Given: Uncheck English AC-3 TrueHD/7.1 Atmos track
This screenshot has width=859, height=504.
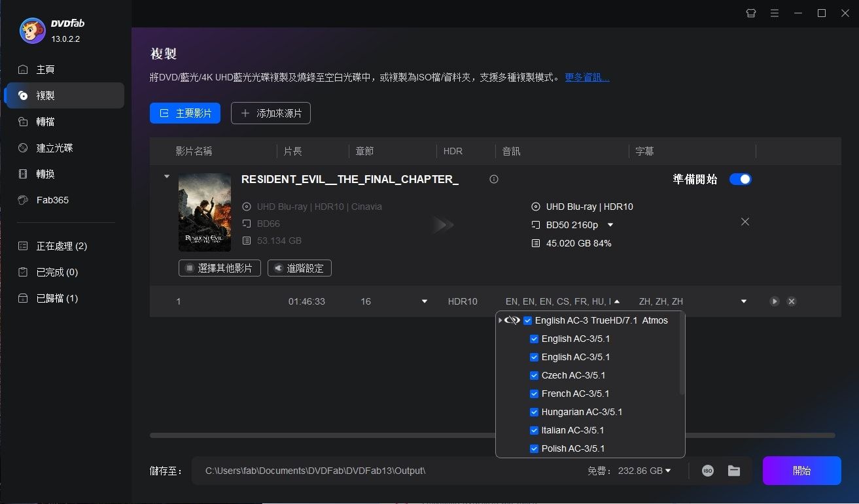Looking at the screenshot, I should tap(528, 320).
